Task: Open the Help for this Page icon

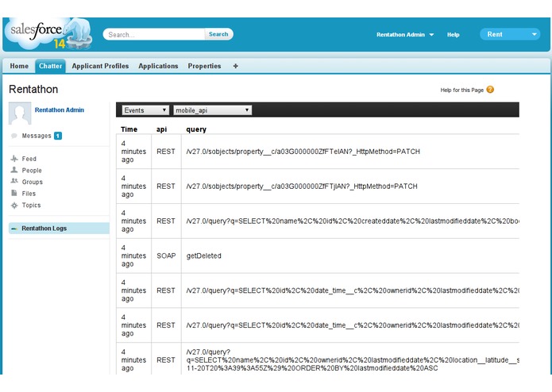Action: (x=490, y=90)
